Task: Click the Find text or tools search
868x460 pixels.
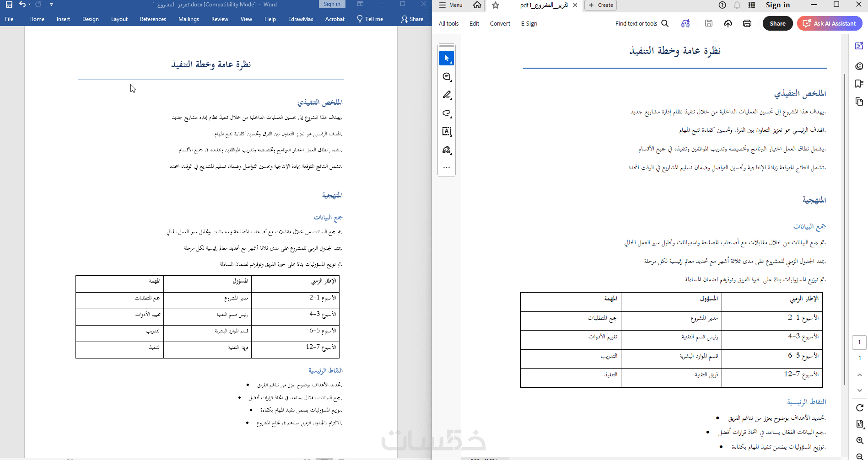Action: coord(642,23)
